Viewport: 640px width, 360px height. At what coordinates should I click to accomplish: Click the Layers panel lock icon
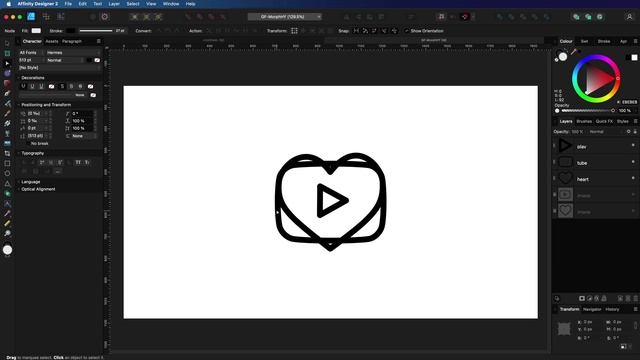click(635, 132)
